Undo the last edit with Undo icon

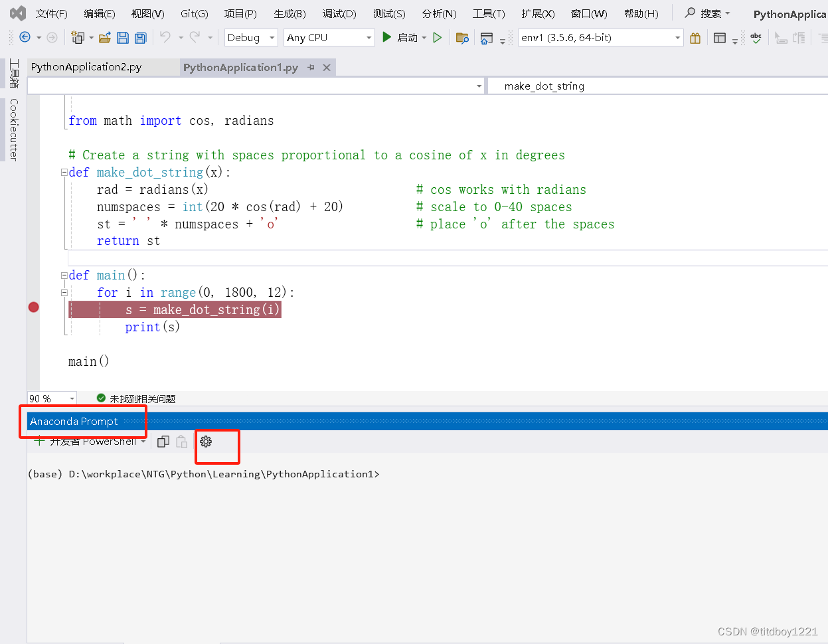(163, 37)
